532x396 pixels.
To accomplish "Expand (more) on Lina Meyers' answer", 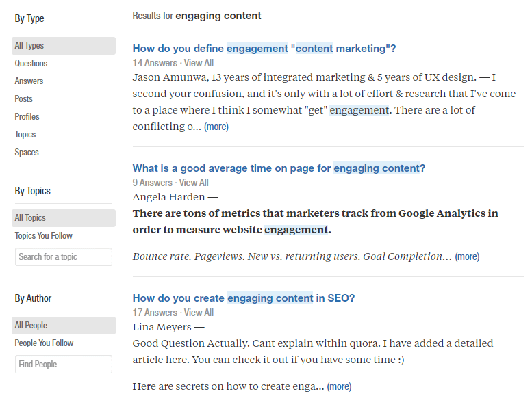I will point(339,386).
